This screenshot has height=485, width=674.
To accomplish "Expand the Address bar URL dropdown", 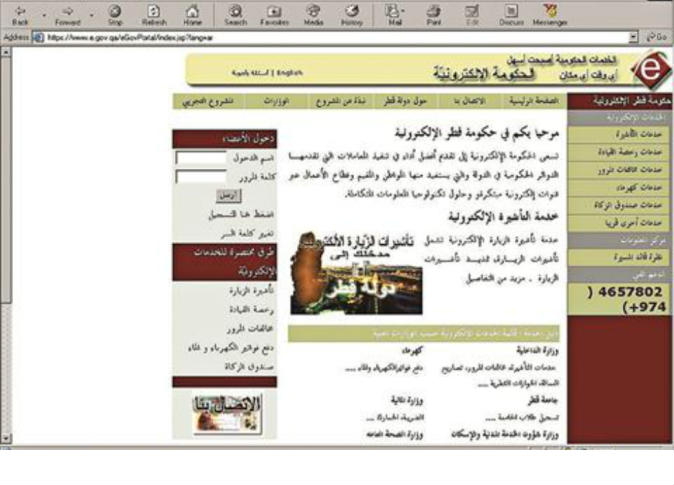I will [633, 37].
